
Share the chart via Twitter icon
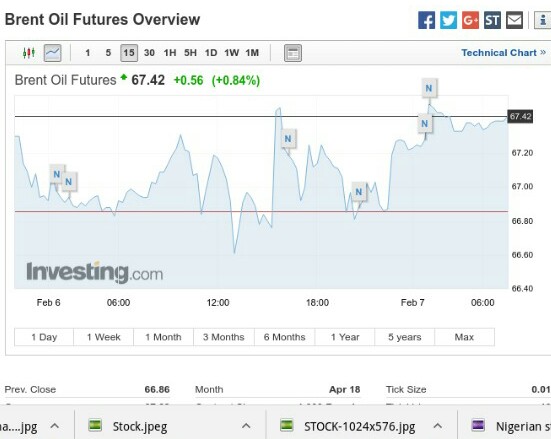(x=448, y=20)
